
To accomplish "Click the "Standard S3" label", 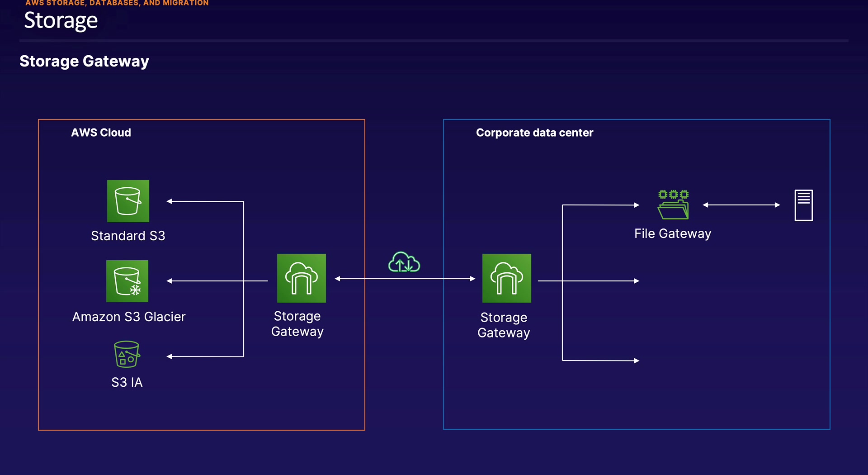I will [128, 236].
